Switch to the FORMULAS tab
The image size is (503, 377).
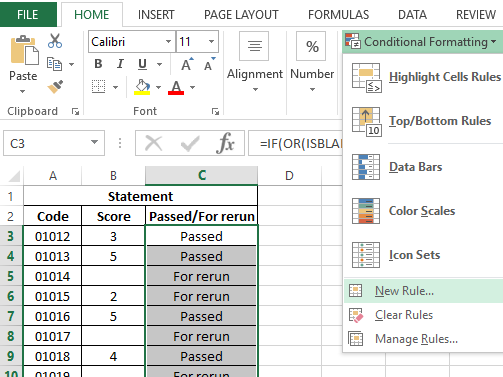(338, 15)
